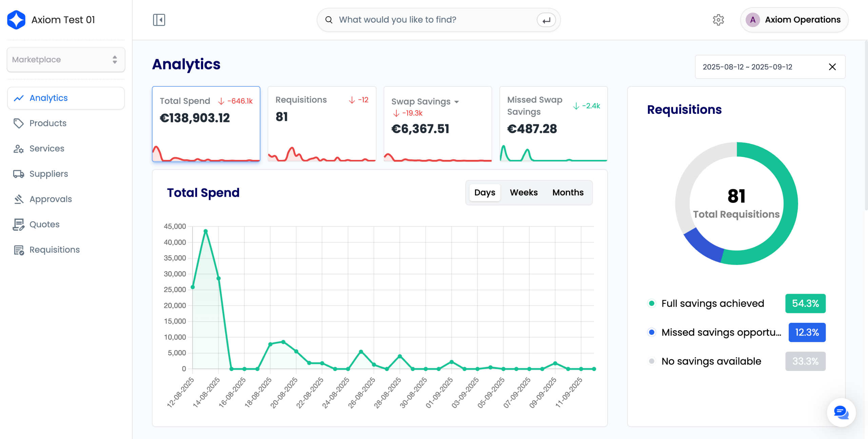
Task: Switch chart to Days view
Action: pos(485,192)
